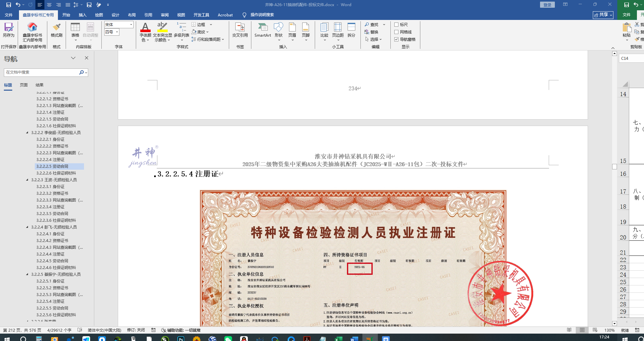The image size is (644, 341).
Task: Click the 比较 compare tool
Action: coord(324,31)
